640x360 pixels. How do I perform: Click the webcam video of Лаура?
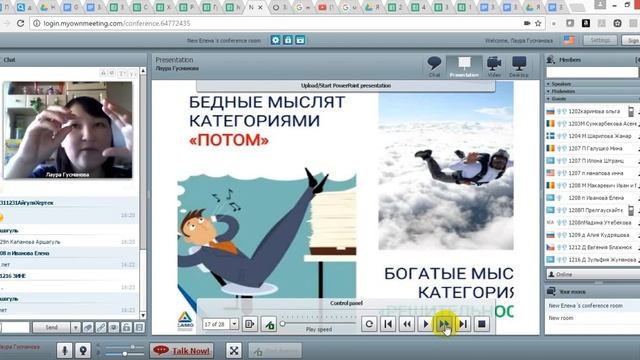pyautogui.click(x=68, y=130)
